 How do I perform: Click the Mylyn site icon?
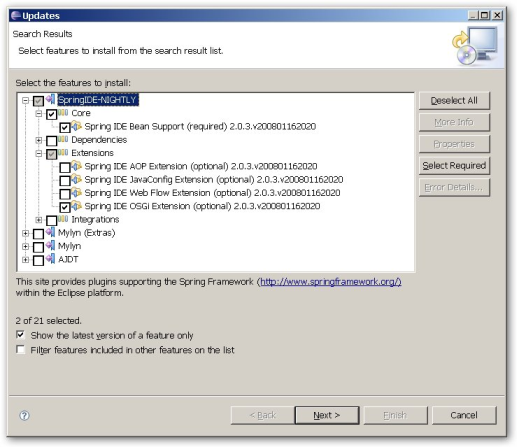[x=50, y=246]
